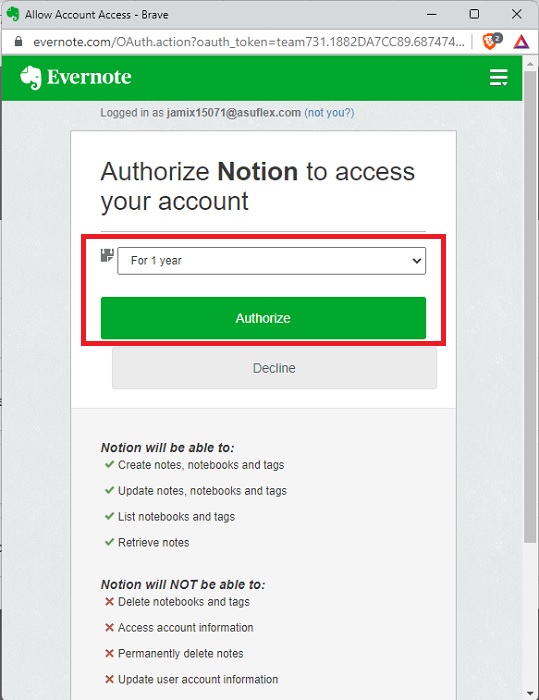
Task: Click the evernote.com OAuth address bar
Action: click(248, 42)
